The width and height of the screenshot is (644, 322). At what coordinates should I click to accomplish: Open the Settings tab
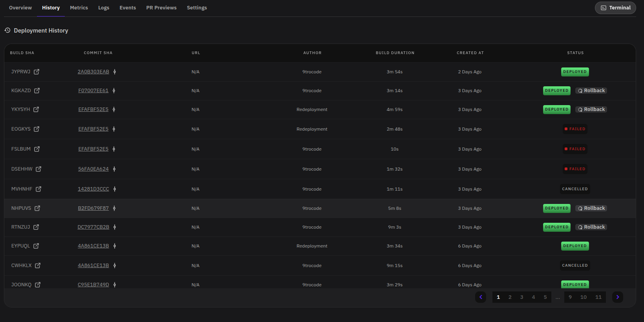pos(197,8)
